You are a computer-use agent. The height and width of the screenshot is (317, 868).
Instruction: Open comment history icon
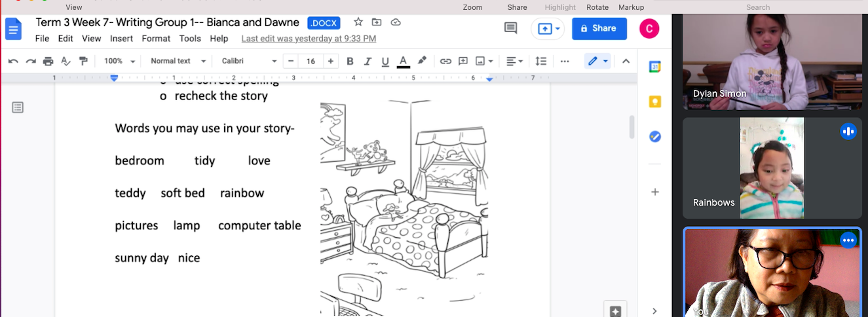(510, 28)
